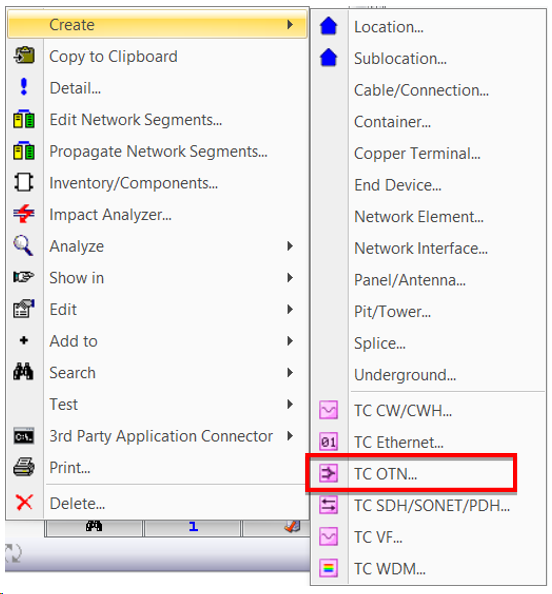Viewport: 552px width, 594px height.
Task: Click the TC Ethernet 01 icon
Action: tap(328, 442)
